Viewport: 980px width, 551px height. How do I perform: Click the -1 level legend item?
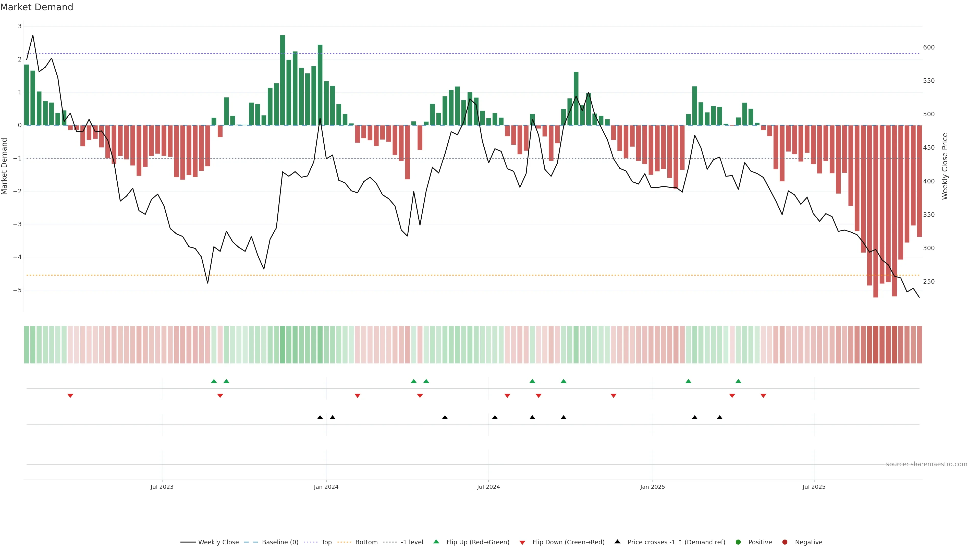412,542
